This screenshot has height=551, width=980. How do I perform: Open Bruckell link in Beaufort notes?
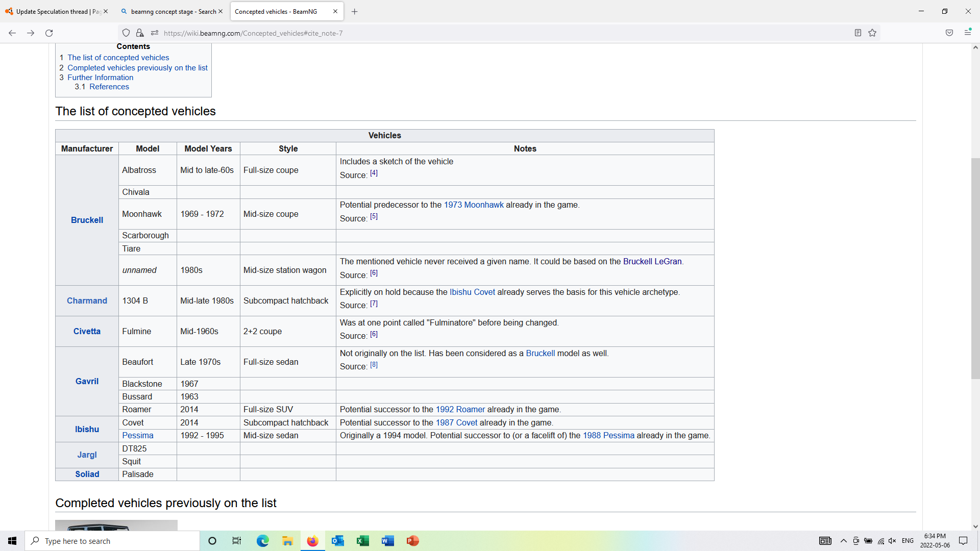tap(540, 353)
